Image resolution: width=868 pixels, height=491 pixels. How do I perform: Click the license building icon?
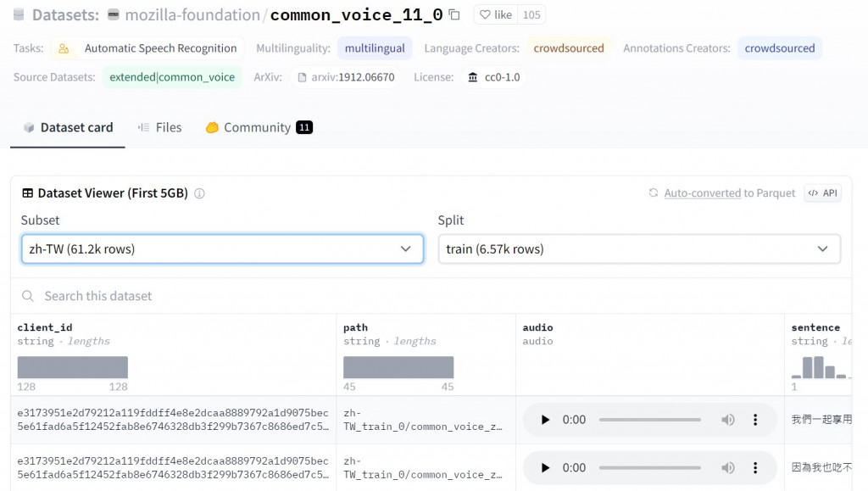[473, 77]
